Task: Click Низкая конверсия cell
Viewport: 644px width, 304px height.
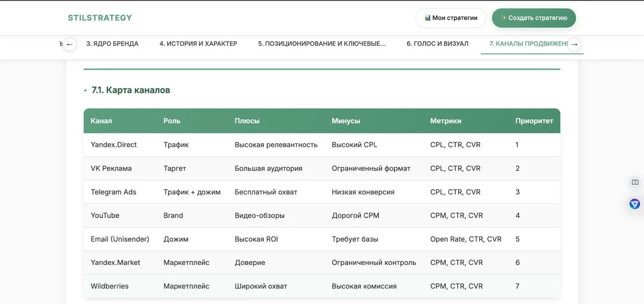Action: [363, 192]
